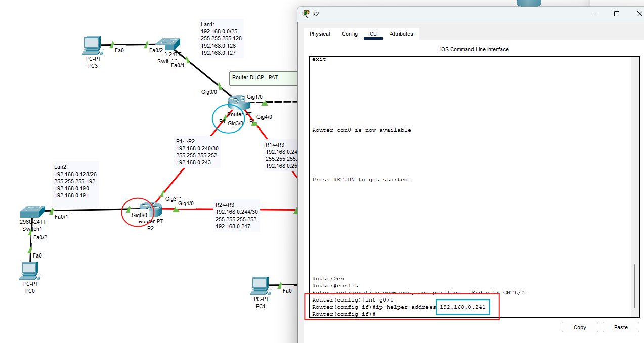The width and height of the screenshot is (644, 343).
Task: Click the ip helper-address command line
Action: (399, 307)
